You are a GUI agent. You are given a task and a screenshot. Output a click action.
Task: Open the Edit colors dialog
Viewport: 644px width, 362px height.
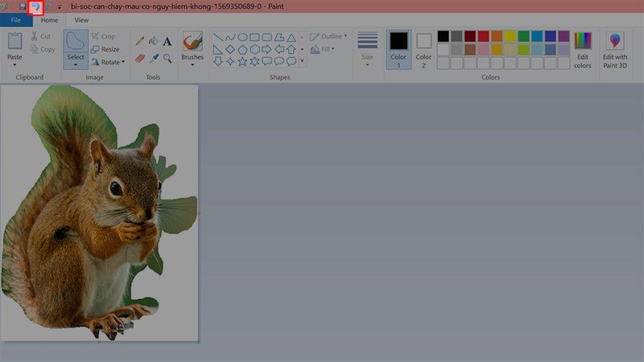click(x=583, y=50)
